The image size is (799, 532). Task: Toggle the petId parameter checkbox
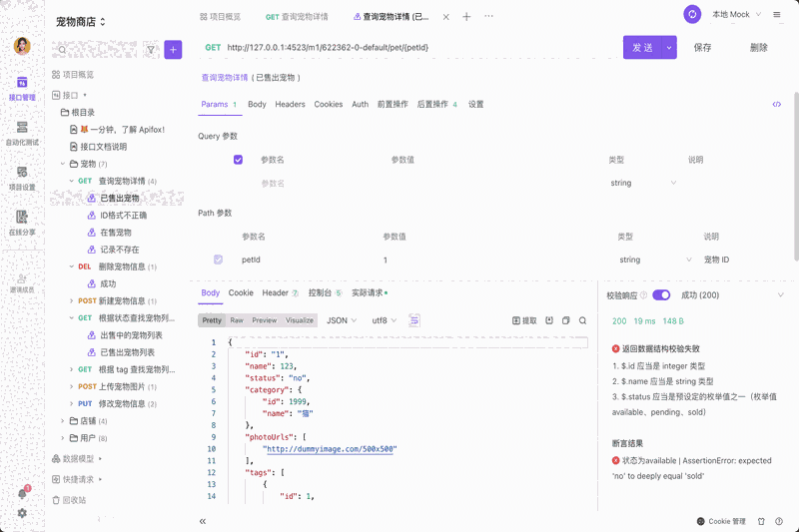tap(218, 260)
